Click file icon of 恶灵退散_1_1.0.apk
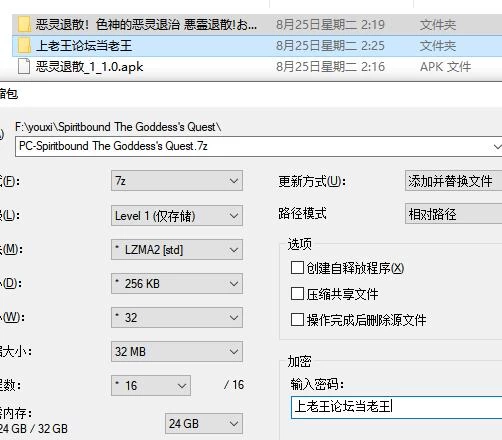This screenshot has height=440, width=502. [24, 66]
